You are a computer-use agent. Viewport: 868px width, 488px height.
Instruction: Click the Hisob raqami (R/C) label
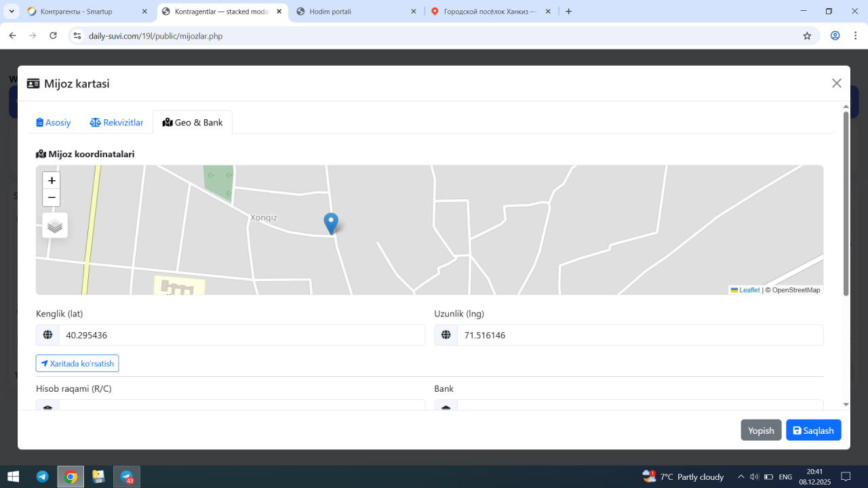coord(74,388)
